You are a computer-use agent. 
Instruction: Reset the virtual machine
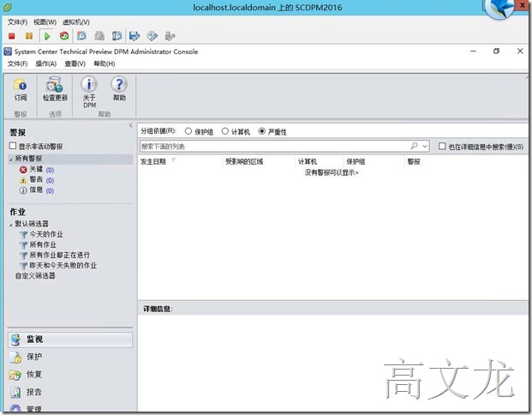coord(64,36)
